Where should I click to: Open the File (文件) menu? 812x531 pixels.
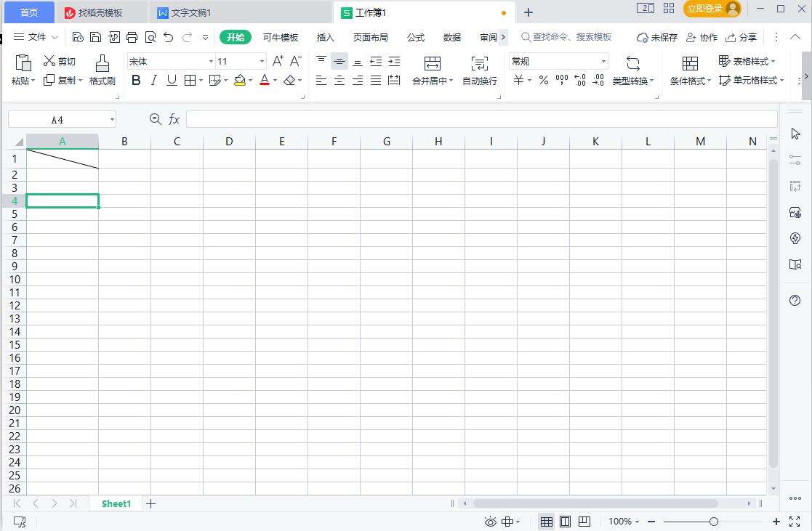[35, 37]
